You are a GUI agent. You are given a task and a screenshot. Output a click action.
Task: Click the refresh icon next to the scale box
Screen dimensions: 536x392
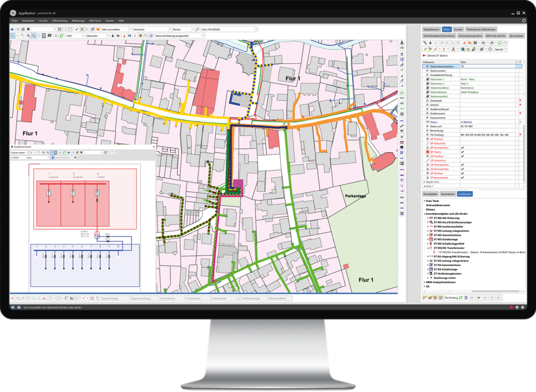click(62, 36)
